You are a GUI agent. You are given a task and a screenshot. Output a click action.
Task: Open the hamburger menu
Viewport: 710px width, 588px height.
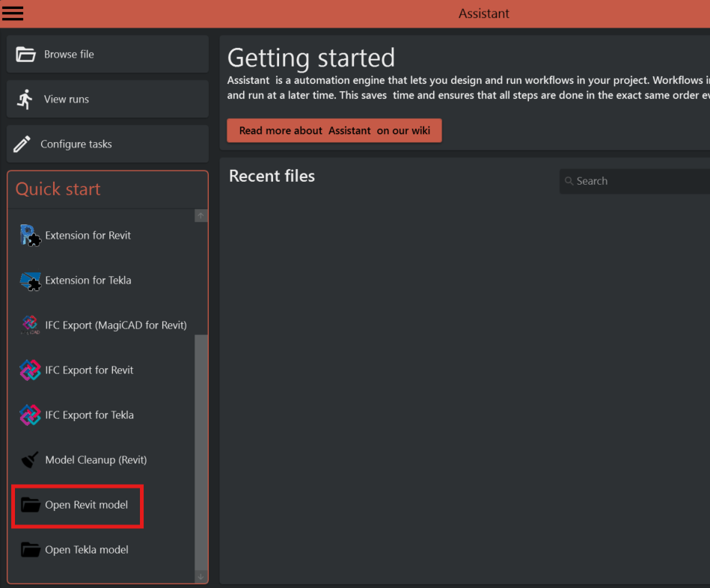coord(13,13)
